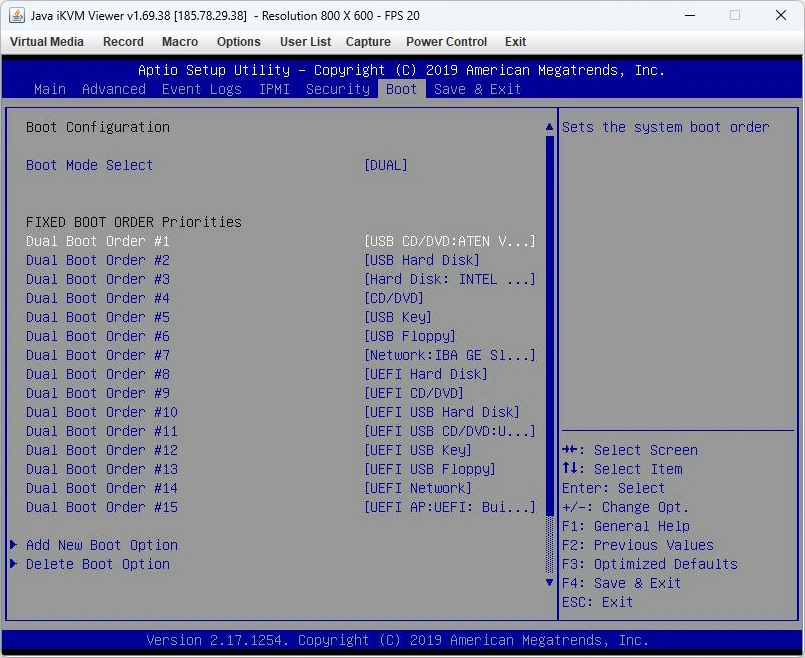Screen dimensions: 805x658
Task: Open the Power Control menu
Action: point(446,42)
